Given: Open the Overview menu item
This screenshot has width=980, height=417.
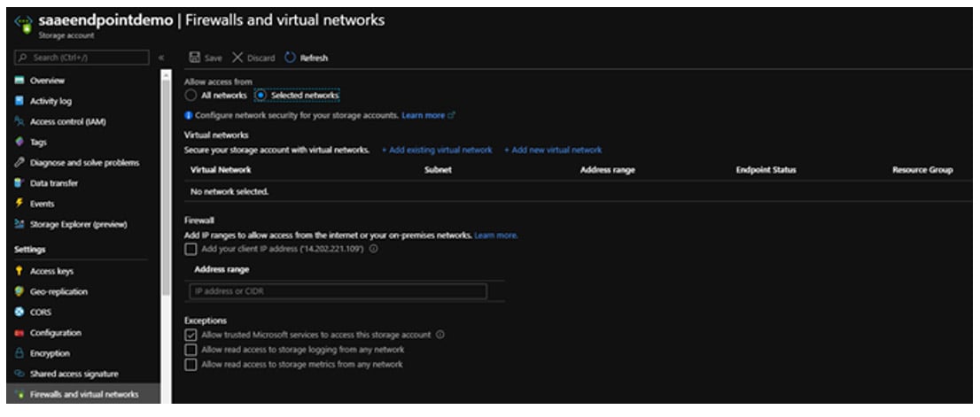Looking at the screenshot, I should 46,81.
